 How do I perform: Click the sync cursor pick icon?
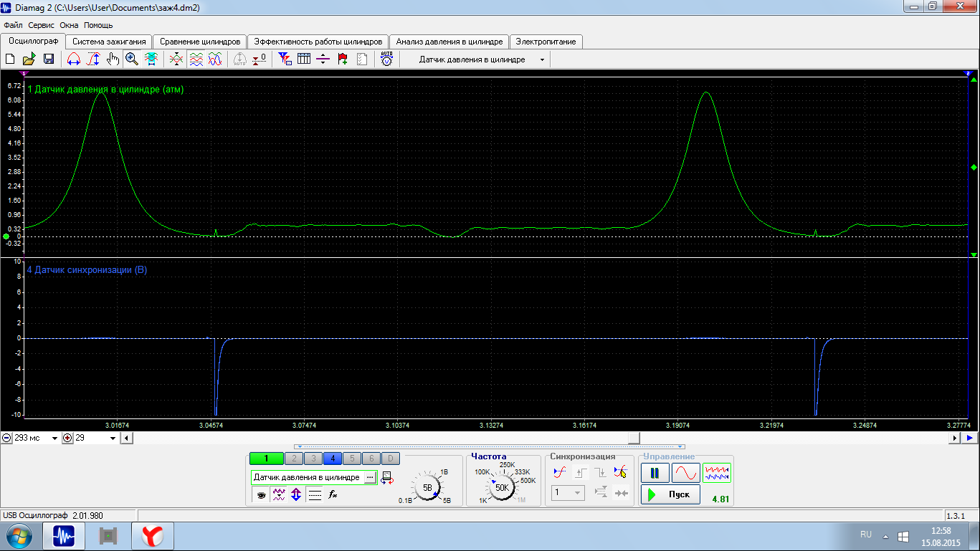click(x=621, y=471)
